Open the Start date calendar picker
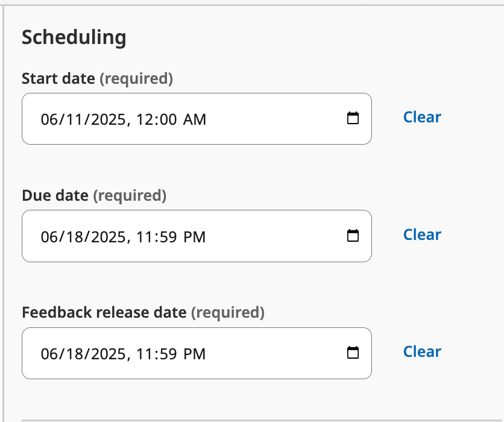Viewport: 504px width, 422px height. (x=353, y=119)
